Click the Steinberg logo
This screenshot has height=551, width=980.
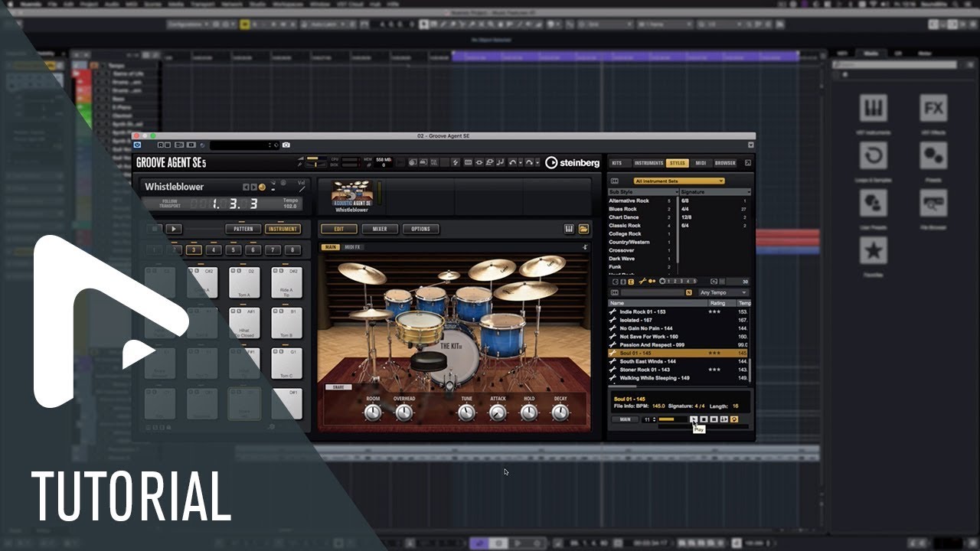point(572,162)
